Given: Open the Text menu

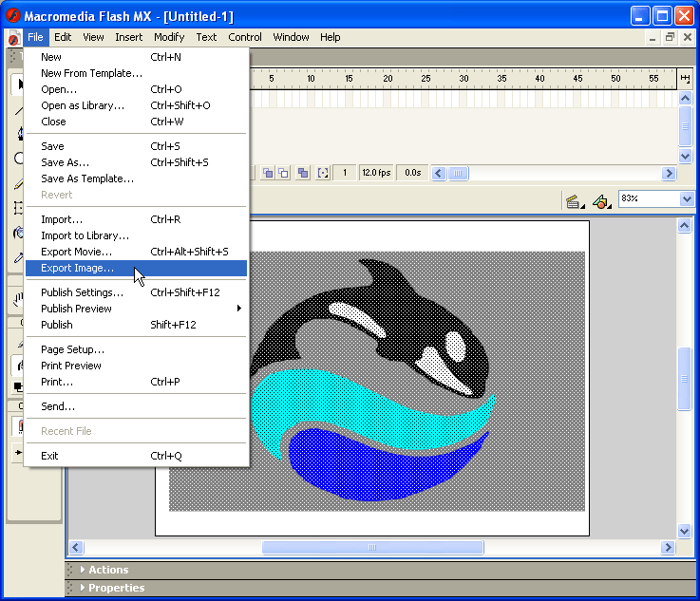Looking at the screenshot, I should click(x=206, y=37).
